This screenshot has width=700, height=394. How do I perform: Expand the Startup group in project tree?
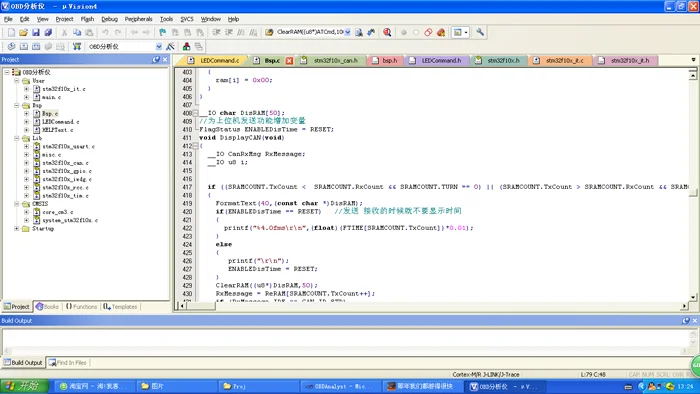coord(17,228)
